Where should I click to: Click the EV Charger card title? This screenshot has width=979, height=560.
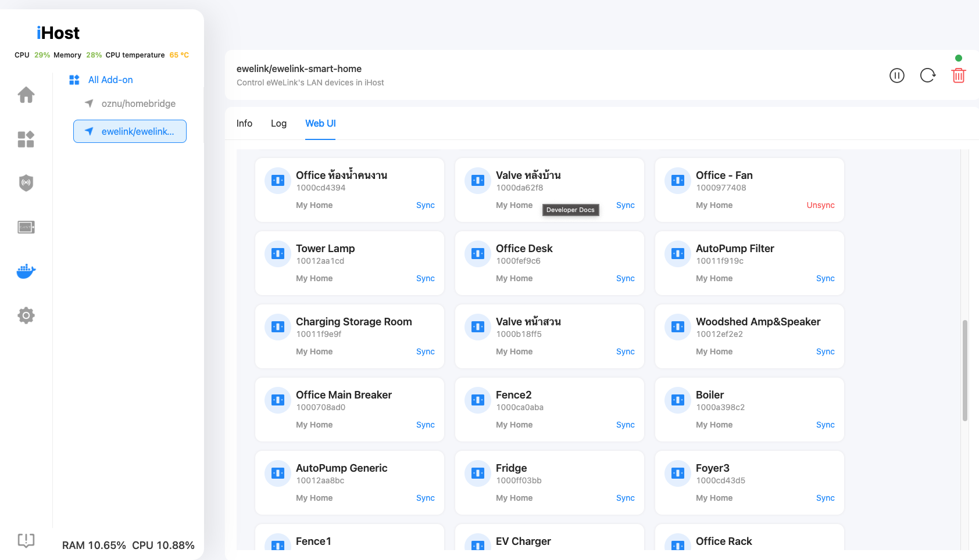[523, 541]
